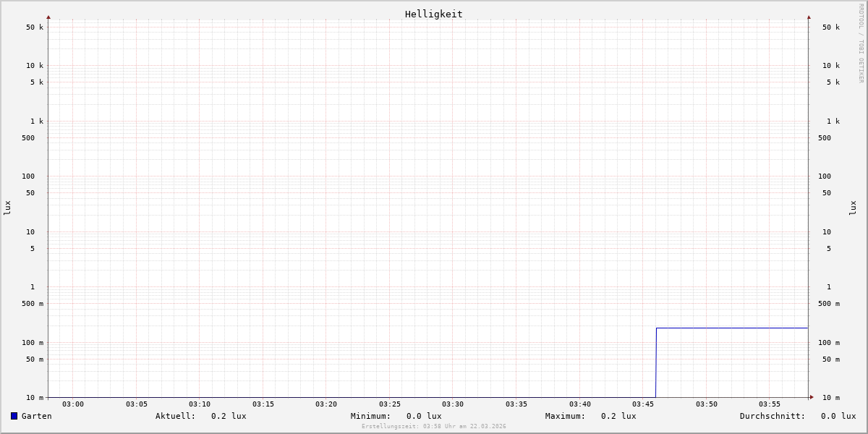Select the Helligkeit chart title
This screenshot has height=434, width=868.
pos(433,14)
